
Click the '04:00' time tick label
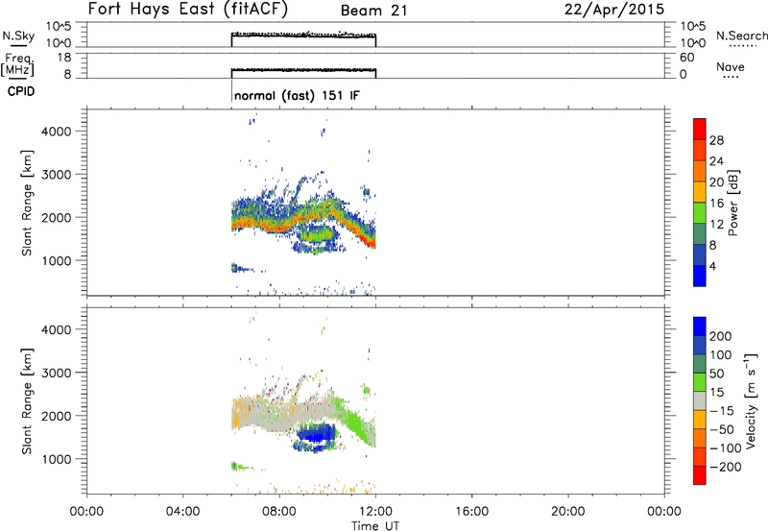pos(182,512)
